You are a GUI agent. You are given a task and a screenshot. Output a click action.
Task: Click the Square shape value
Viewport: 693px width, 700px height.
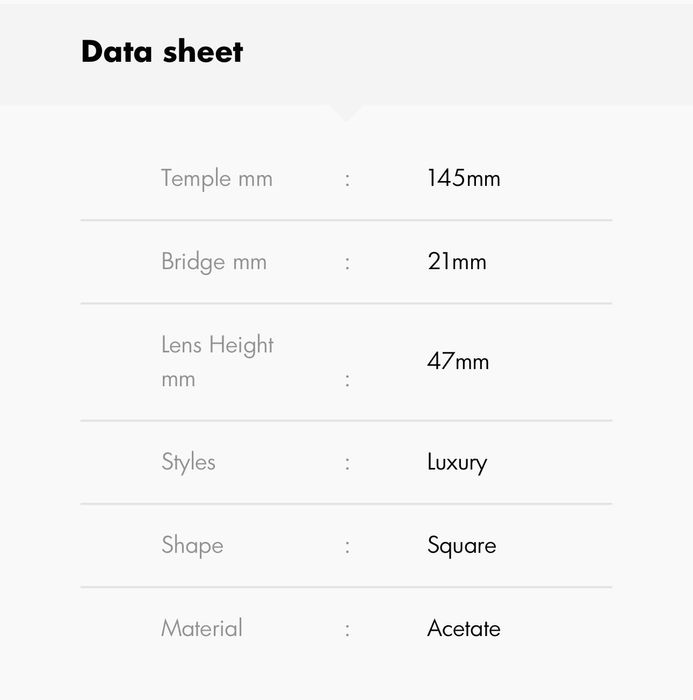tap(461, 545)
